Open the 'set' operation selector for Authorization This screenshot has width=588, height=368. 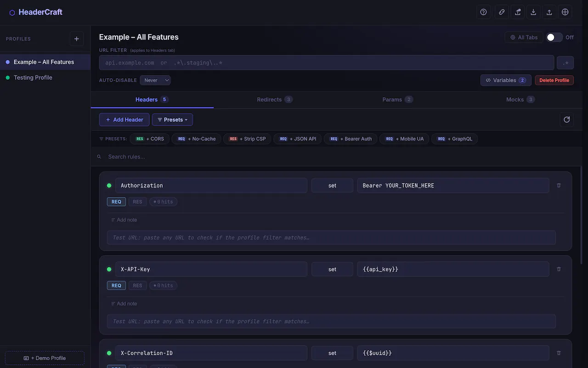(332, 185)
